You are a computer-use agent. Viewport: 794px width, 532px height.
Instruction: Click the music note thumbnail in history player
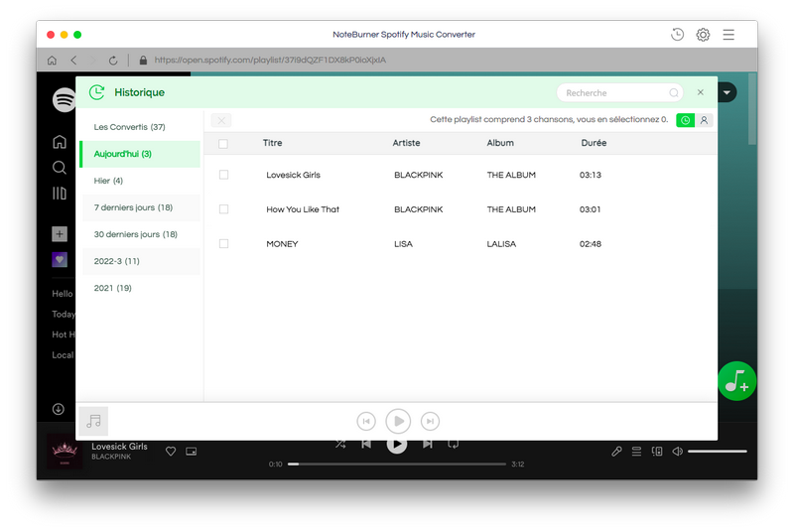(93, 421)
